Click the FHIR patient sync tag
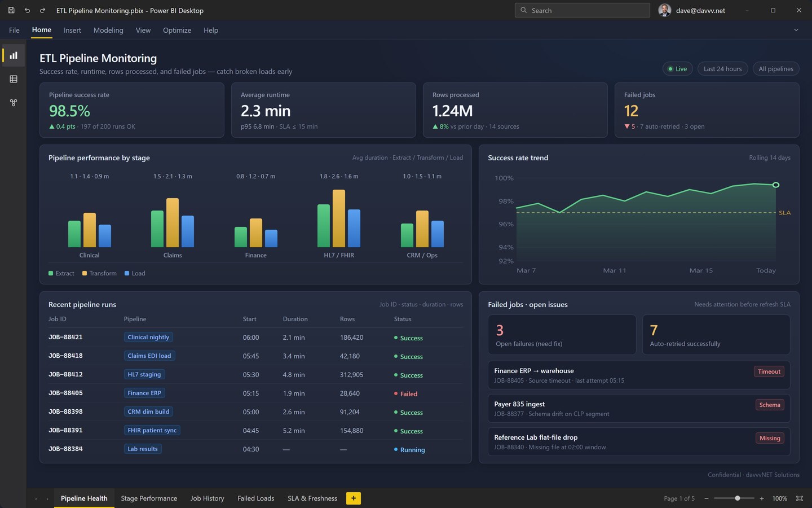 point(152,430)
